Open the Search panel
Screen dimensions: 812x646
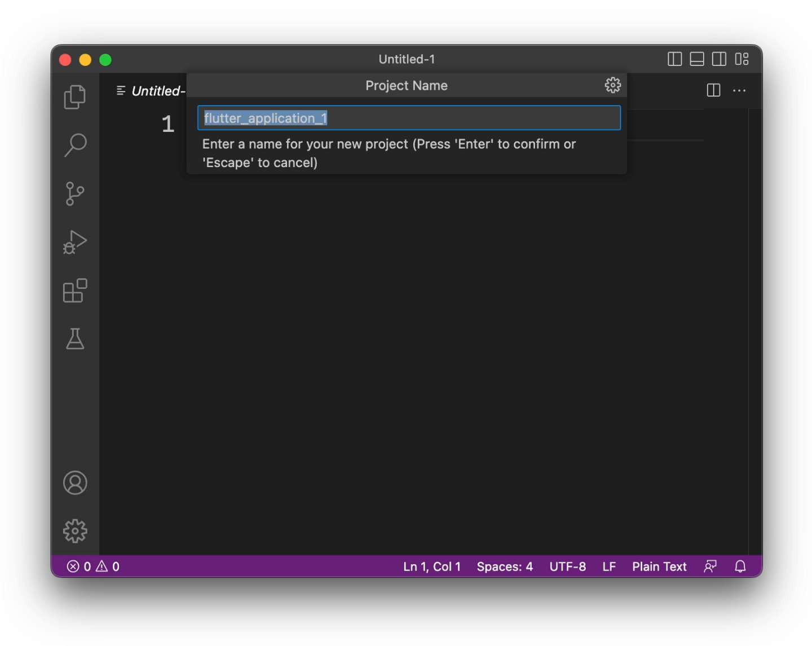[x=75, y=144]
